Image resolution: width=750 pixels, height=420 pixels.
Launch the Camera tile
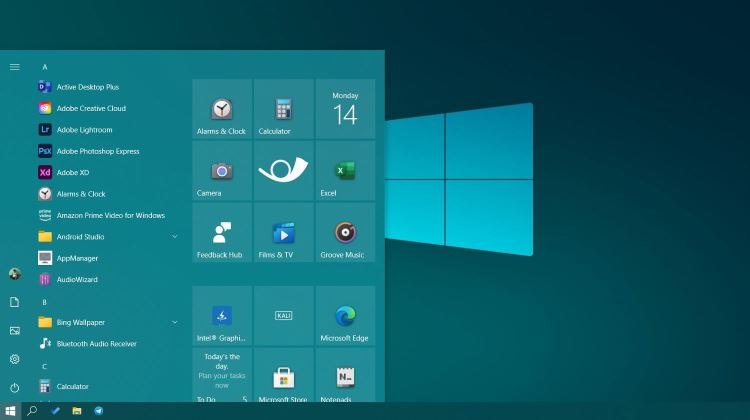point(222,171)
